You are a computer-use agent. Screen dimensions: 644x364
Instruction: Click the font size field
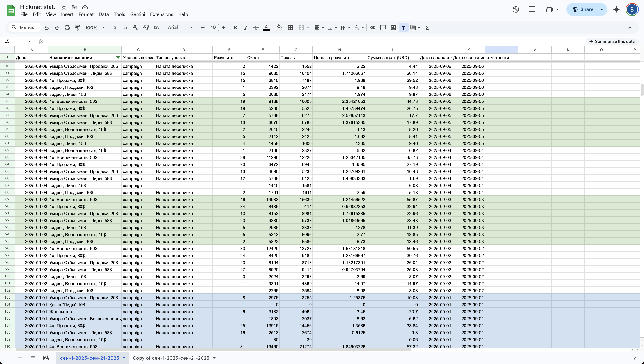tap(213, 28)
